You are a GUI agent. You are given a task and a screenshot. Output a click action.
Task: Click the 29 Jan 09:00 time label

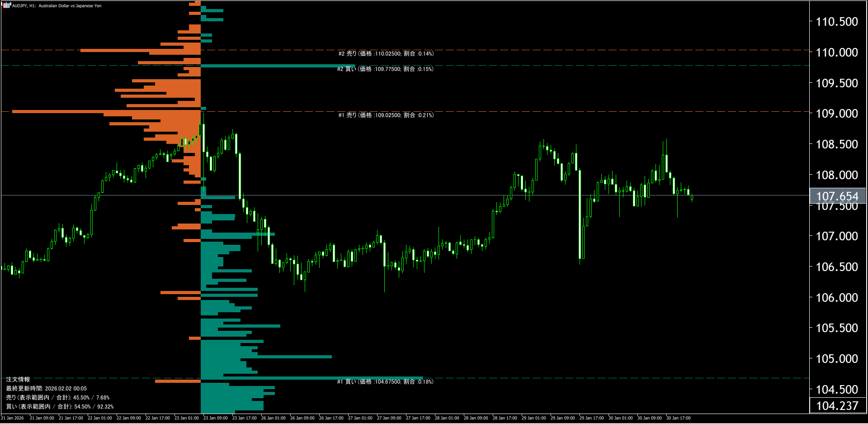point(563,418)
